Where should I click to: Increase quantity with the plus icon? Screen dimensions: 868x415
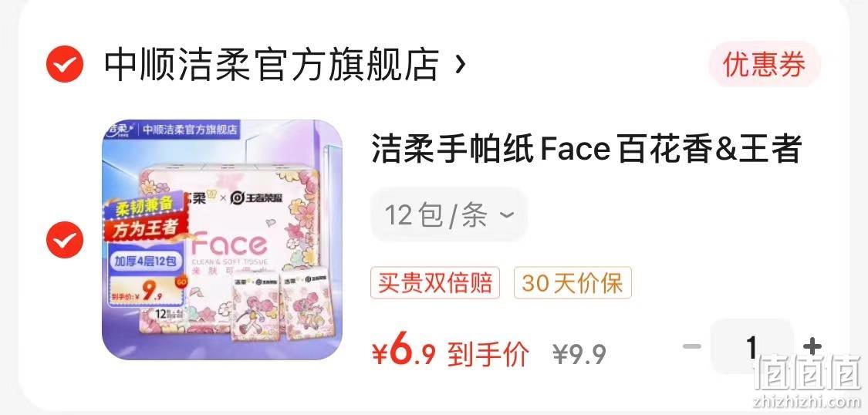point(812,347)
